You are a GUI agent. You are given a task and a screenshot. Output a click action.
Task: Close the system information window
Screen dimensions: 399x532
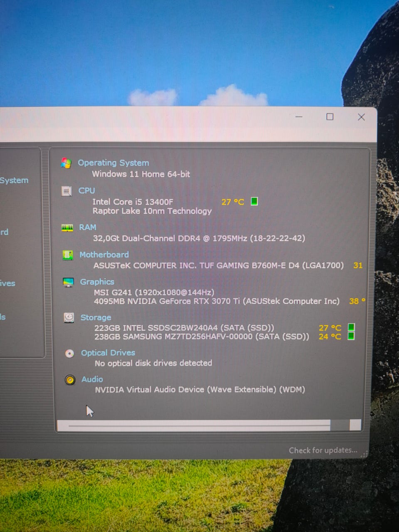[361, 117]
